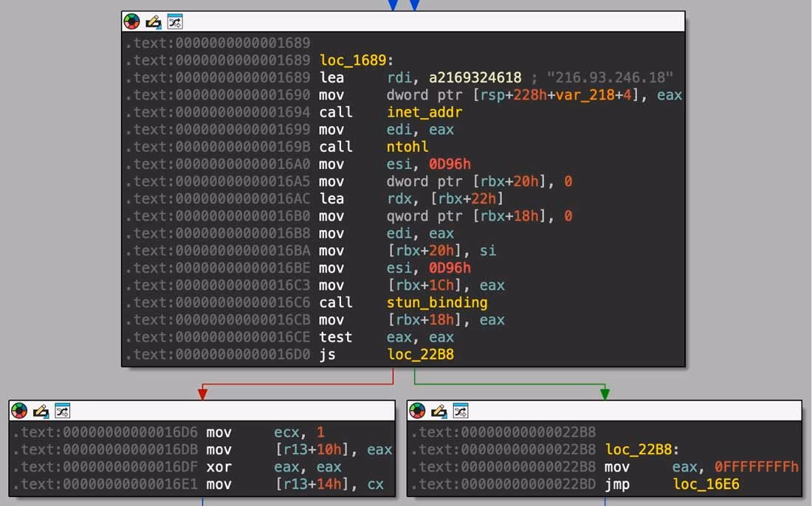
Task: Click the address .text:0000000000001694
Action: (x=218, y=112)
